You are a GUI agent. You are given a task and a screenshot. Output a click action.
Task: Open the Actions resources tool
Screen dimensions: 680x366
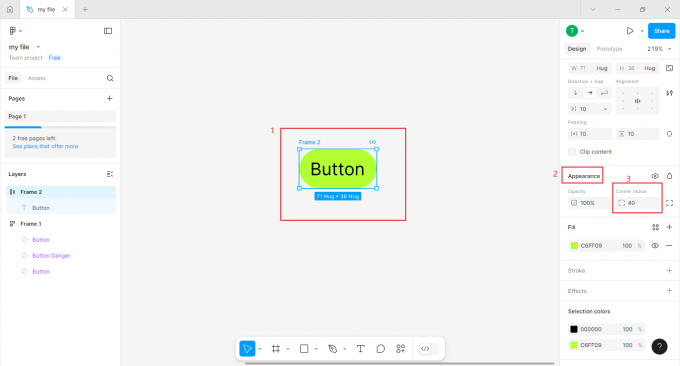point(401,349)
